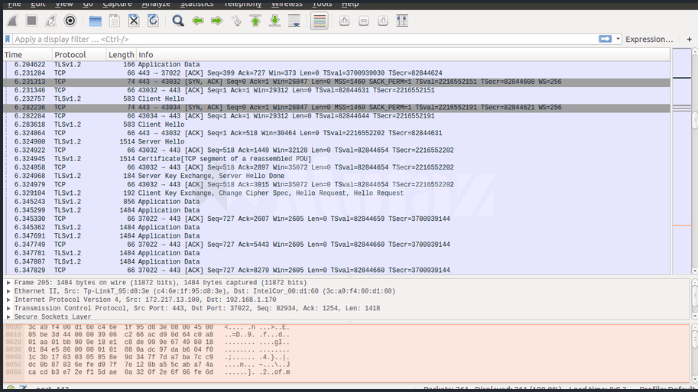Viewport: 698px width, 392px height.
Task: Find a packet with the magnifier icon
Action: [x=178, y=21]
